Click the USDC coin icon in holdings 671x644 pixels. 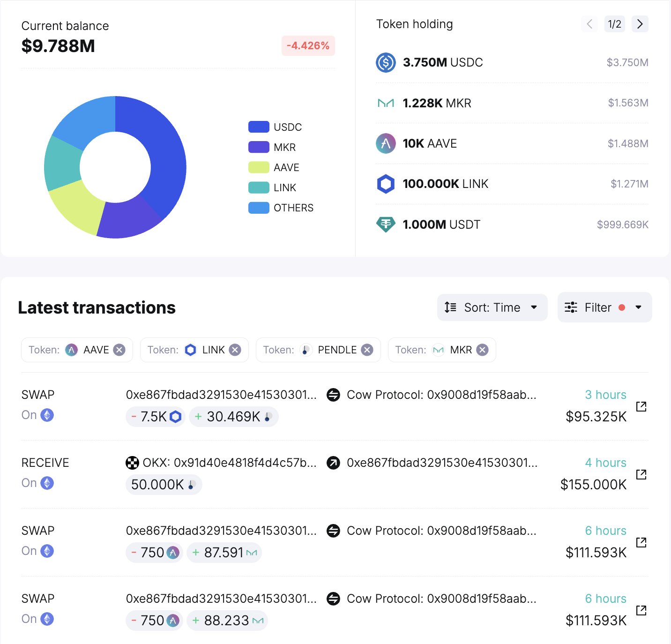pyautogui.click(x=386, y=62)
